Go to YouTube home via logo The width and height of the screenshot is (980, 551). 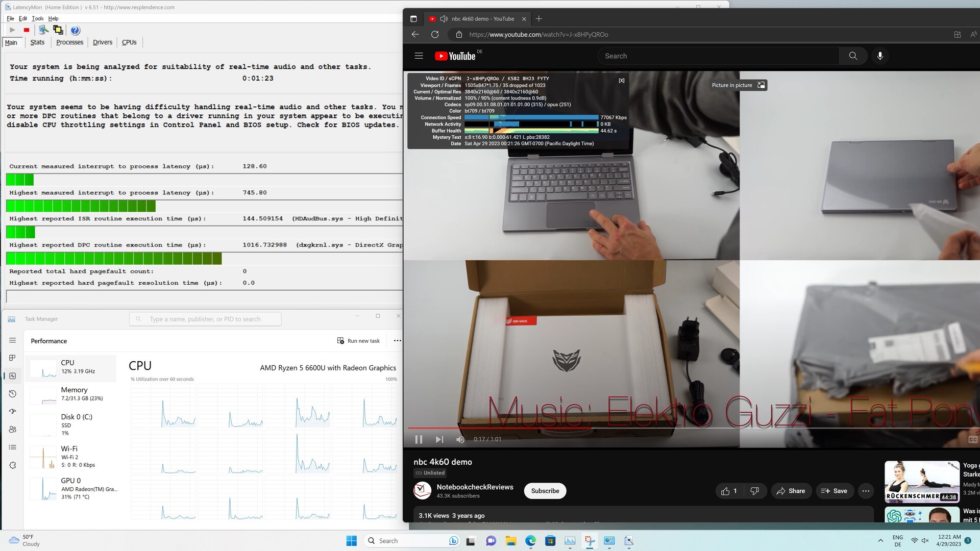455,56
